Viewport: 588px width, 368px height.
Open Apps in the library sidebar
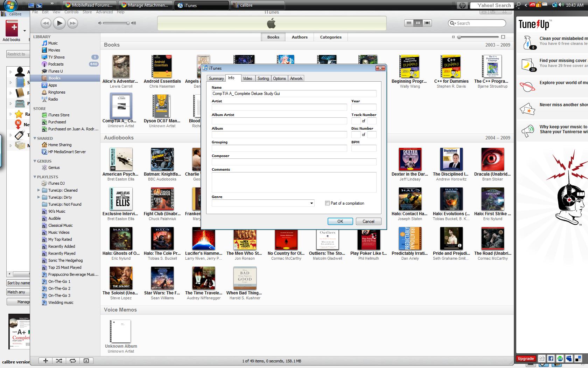[x=52, y=85]
